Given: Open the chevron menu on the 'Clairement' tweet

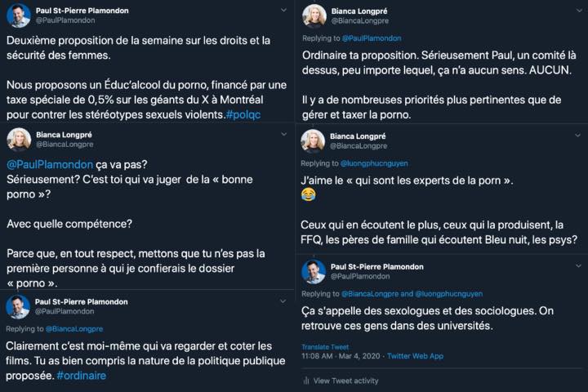Looking at the screenshot, I should 283,301.
